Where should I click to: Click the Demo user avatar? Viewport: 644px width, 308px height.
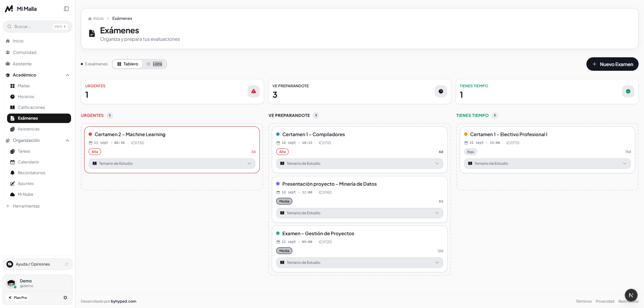click(11, 283)
